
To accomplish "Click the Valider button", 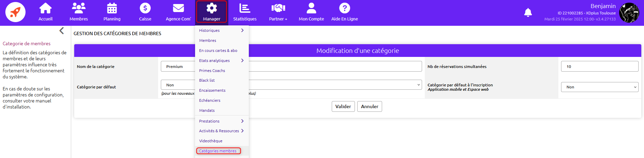I will [343, 106].
